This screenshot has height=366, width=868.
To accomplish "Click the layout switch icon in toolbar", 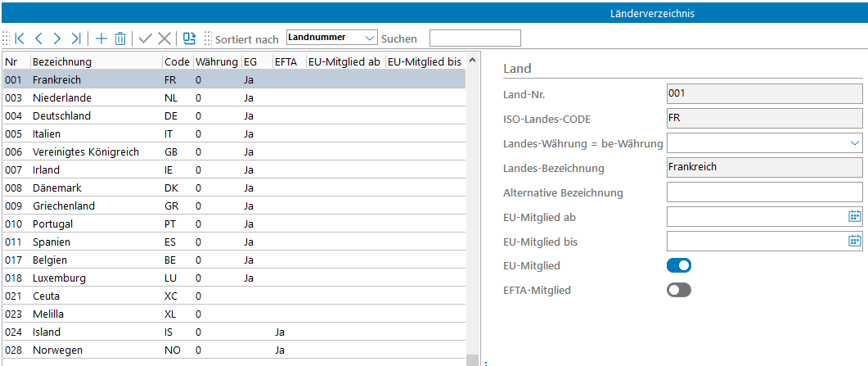I will (x=190, y=38).
